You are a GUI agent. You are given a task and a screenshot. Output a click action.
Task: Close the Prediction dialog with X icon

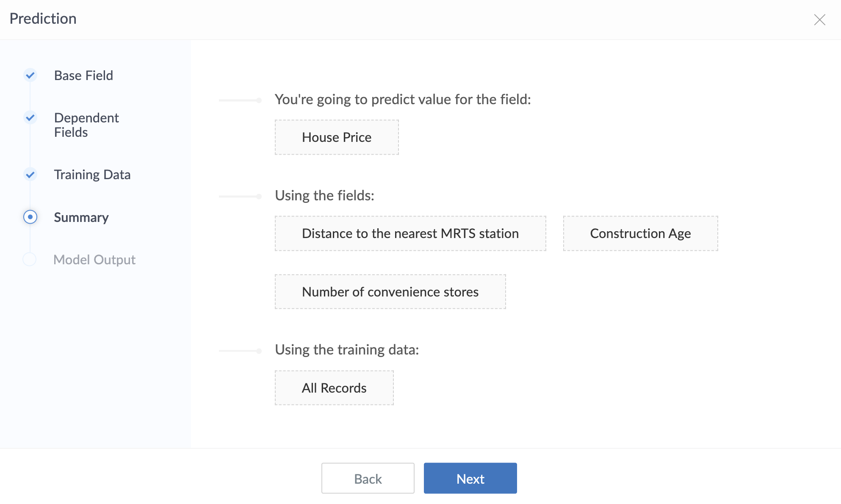click(820, 19)
